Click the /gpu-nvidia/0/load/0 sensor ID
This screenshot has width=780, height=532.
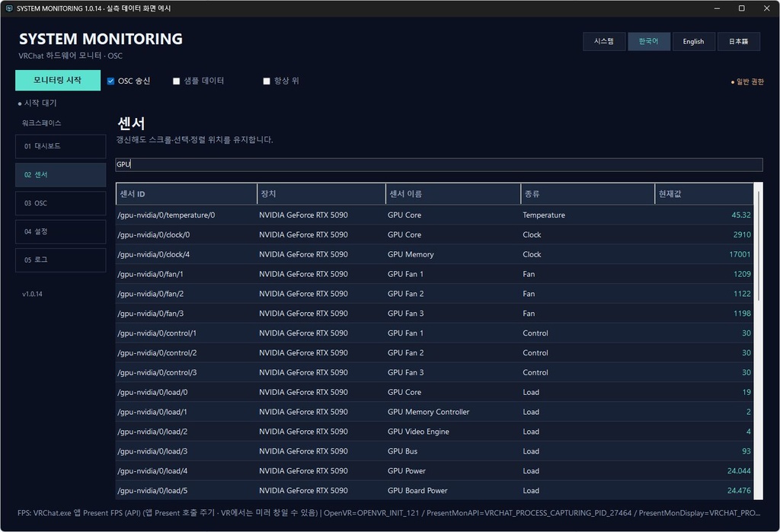pos(152,392)
